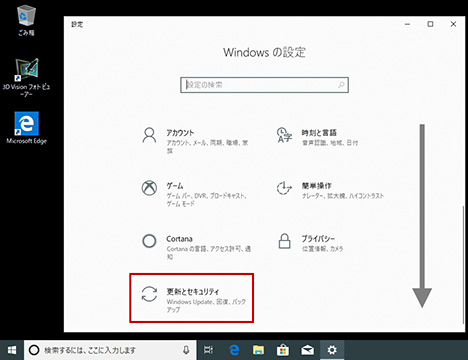Open the 更新とセキュリティ settings link

point(192,298)
